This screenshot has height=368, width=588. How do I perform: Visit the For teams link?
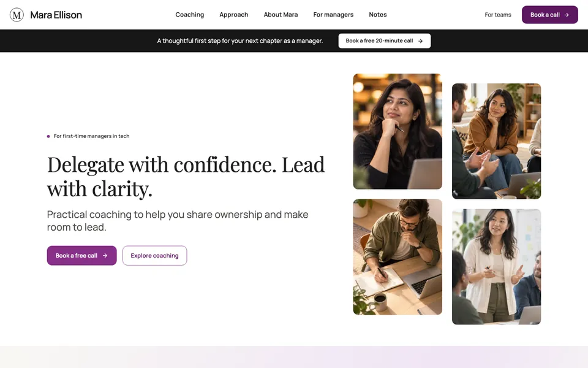497,15
